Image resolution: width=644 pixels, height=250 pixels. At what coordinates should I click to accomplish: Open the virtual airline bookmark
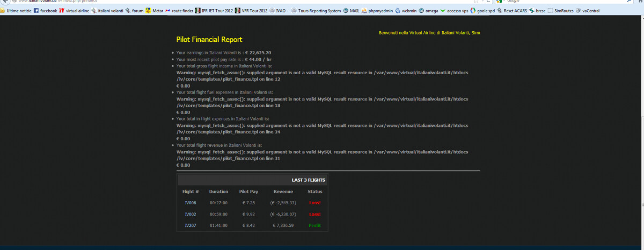coord(75,11)
